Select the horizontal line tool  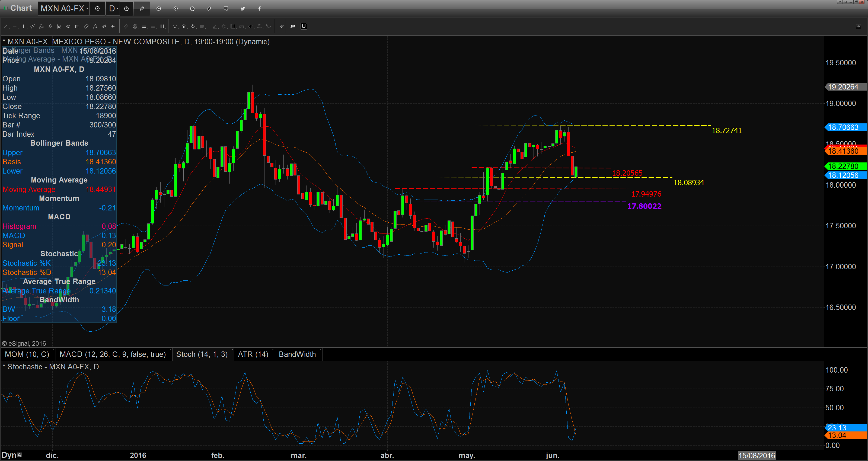point(14,26)
